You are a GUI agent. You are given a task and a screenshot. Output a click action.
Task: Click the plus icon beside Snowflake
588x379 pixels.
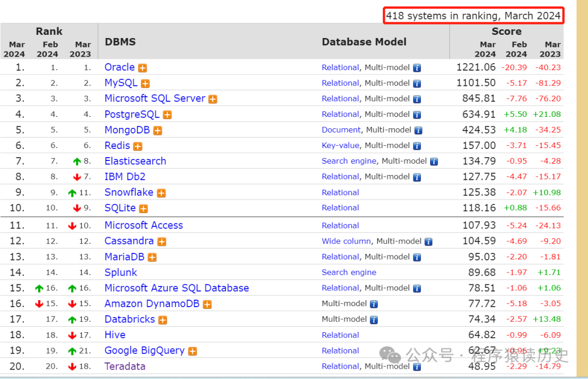pos(161,193)
